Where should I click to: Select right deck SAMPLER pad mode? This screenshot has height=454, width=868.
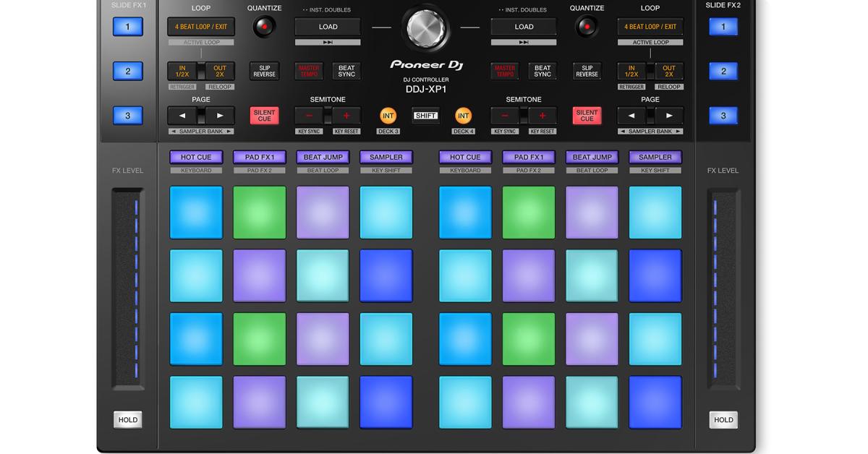tap(655, 157)
